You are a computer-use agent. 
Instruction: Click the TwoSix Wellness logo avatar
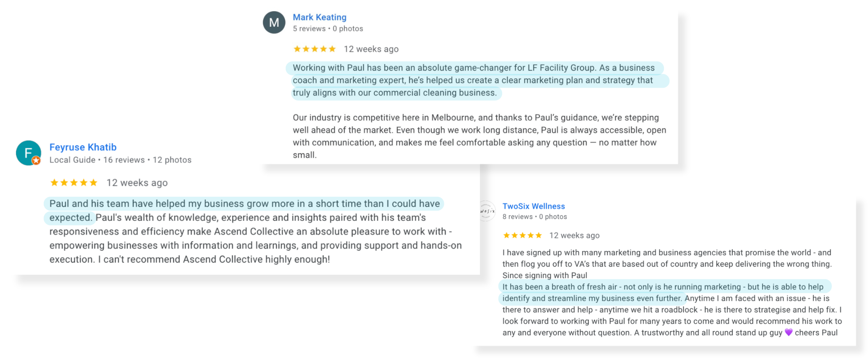point(487,211)
